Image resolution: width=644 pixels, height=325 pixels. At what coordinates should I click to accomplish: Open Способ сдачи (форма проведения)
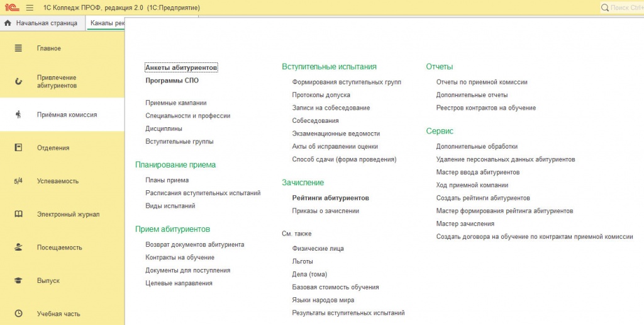[344, 159]
